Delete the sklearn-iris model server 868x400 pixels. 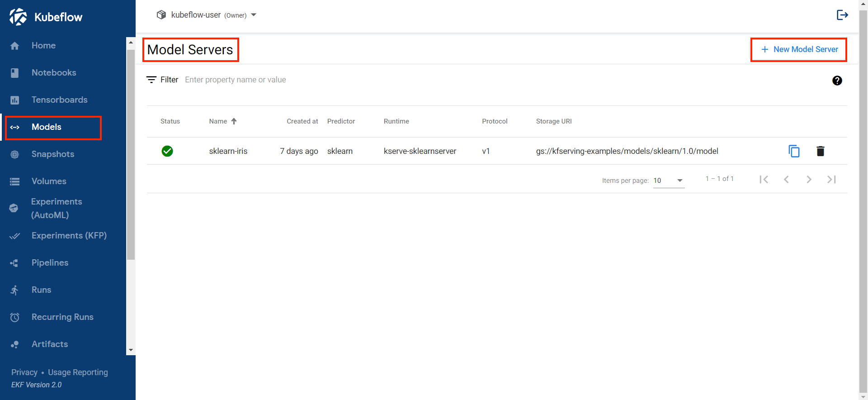(x=821, y=151)
